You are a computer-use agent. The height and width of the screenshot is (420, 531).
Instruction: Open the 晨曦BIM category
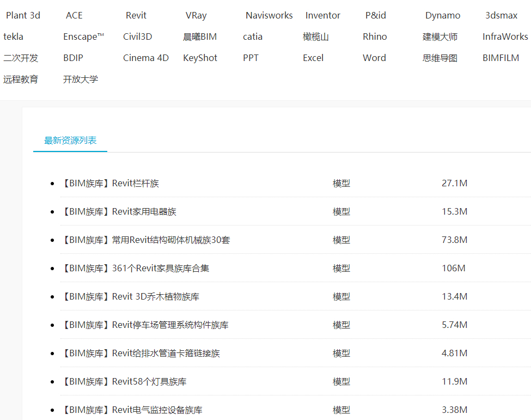pos(200,36)
